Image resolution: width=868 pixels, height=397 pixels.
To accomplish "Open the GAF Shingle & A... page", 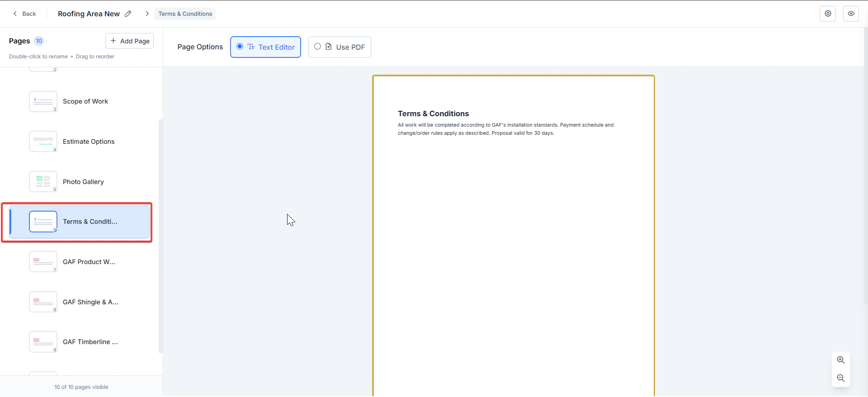I will [80, 302].
